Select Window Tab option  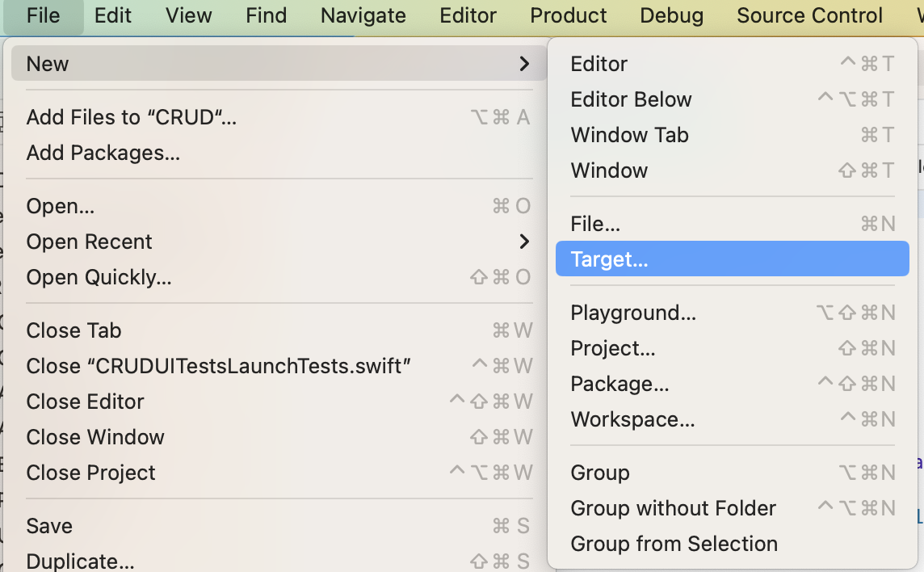pyautogui.click(x=732, y=135)
